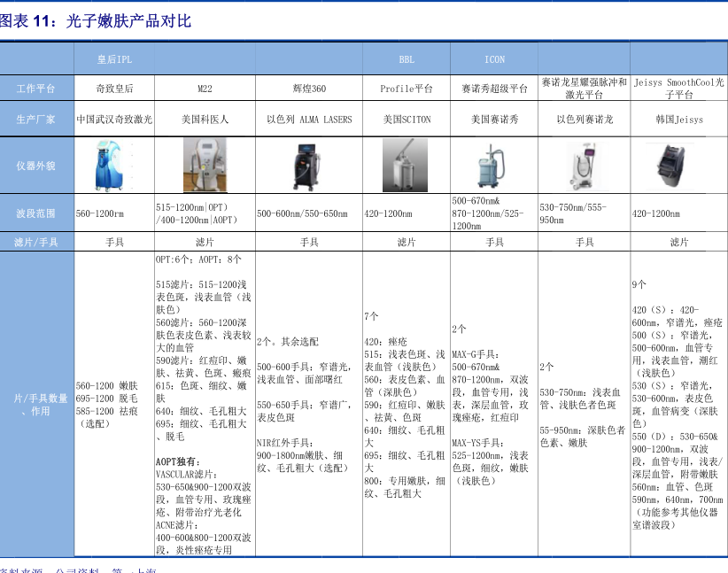
Task: Select the 以色列 ALMA LASERS cell
Action: click(308, 119)
